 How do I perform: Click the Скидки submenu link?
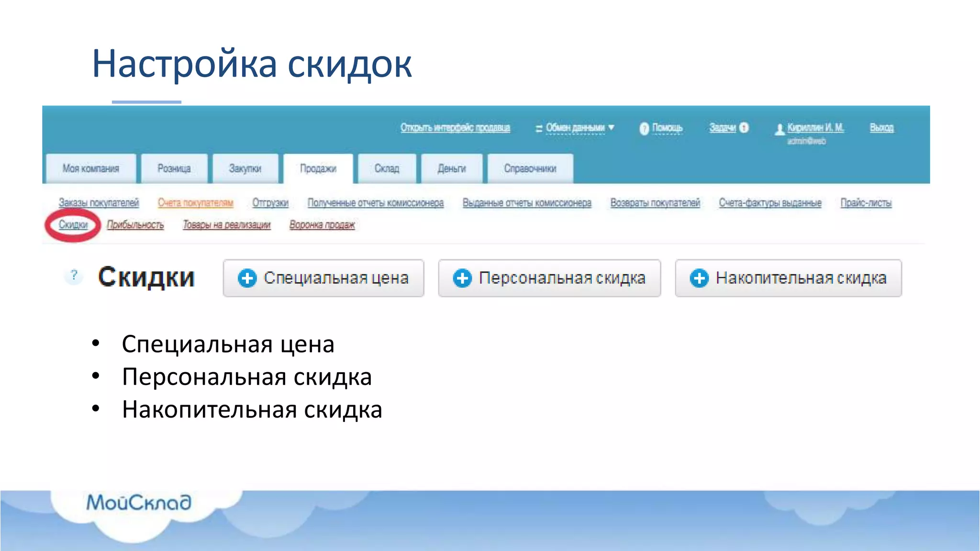coord(73,225)
